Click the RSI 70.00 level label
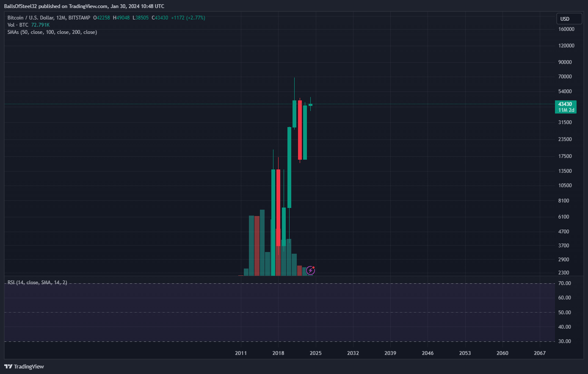 (565, 283)
